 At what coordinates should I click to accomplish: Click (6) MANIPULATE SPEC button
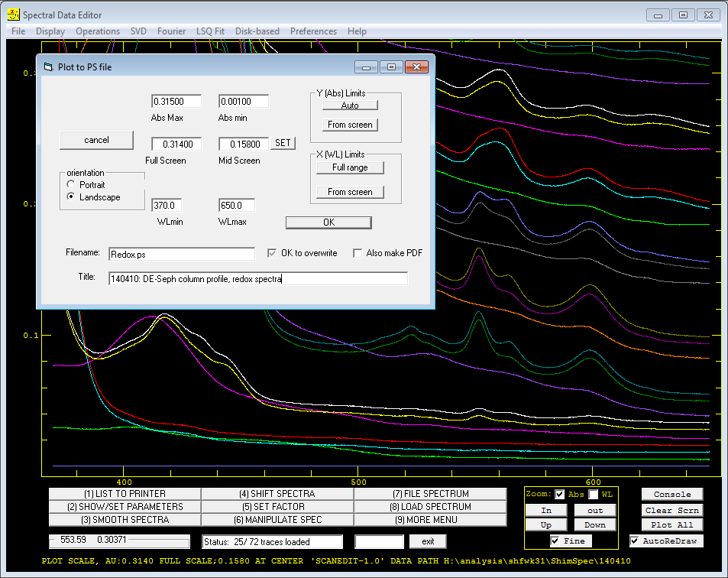[277, 520]
